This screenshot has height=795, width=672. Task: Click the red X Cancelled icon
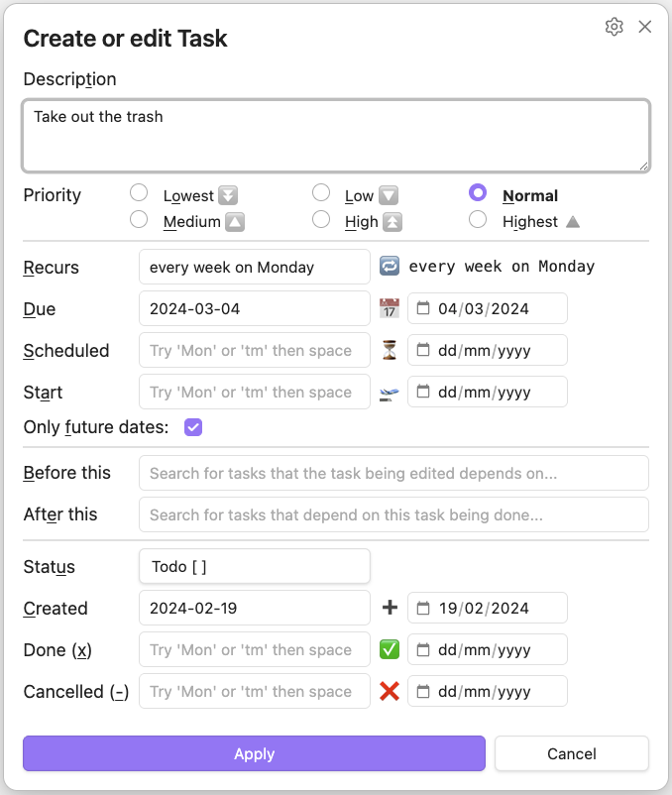click(x=390, y=691)
